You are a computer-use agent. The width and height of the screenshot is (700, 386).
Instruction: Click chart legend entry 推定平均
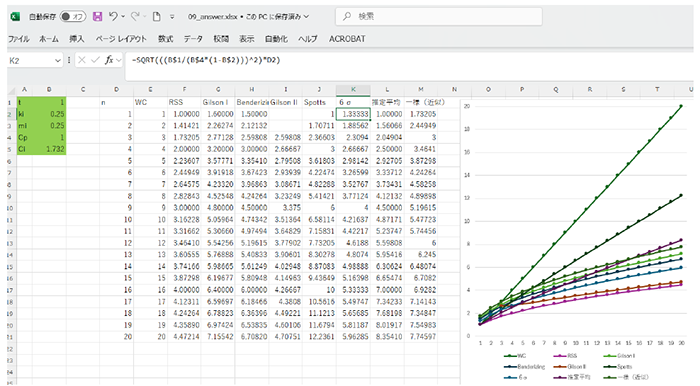[572, 377]
